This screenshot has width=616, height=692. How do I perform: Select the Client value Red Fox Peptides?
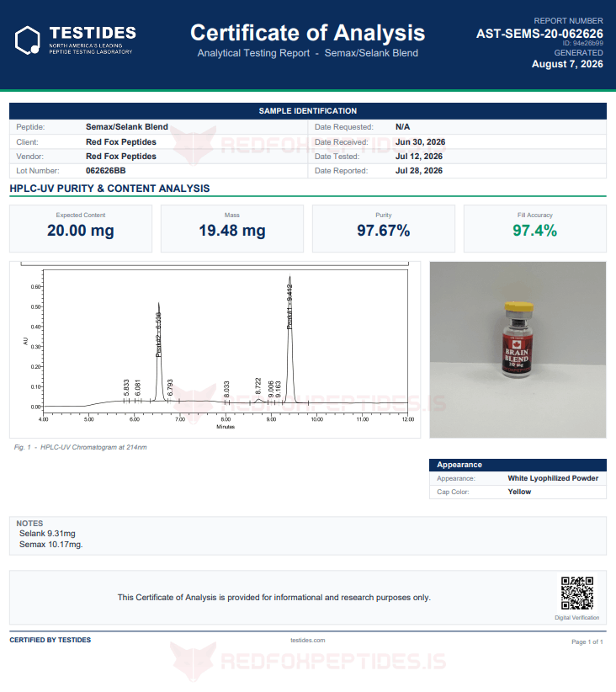[x=121, y=142]
